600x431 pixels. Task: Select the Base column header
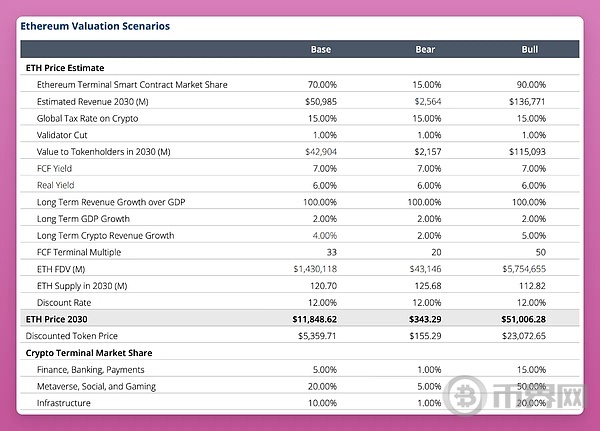point(321,49)
